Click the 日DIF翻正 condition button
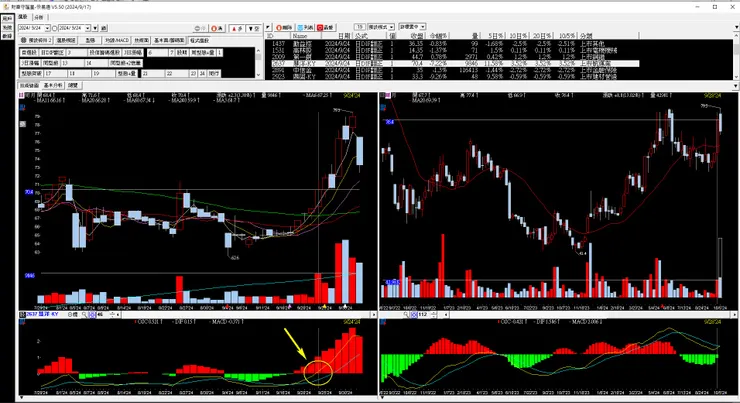The width and height of the screenshot is (740, 403). coord(52,52)
